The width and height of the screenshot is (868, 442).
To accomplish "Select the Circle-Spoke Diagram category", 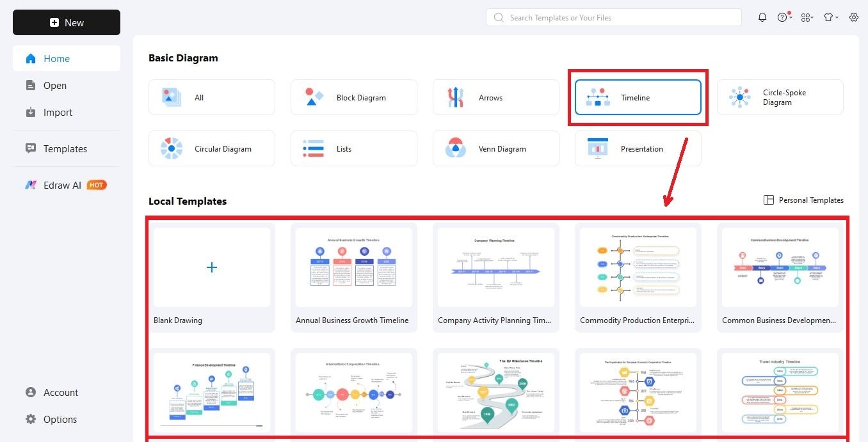I will pos(780,97).
